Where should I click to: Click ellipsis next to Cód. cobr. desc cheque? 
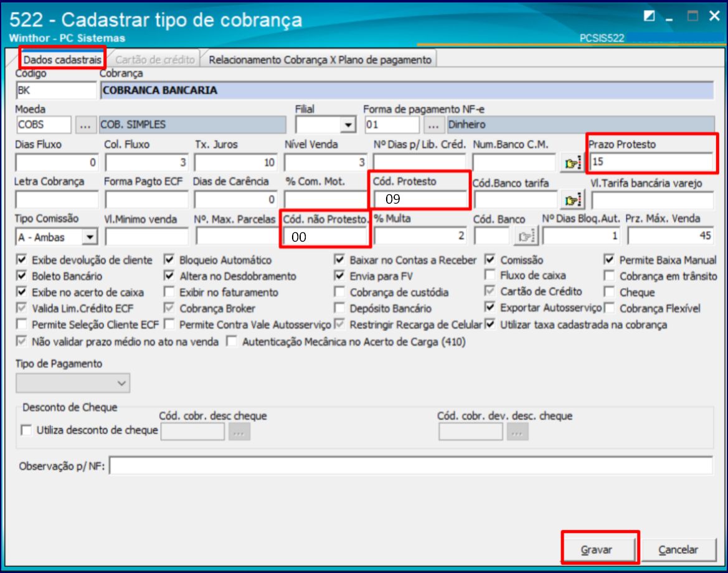239,432
